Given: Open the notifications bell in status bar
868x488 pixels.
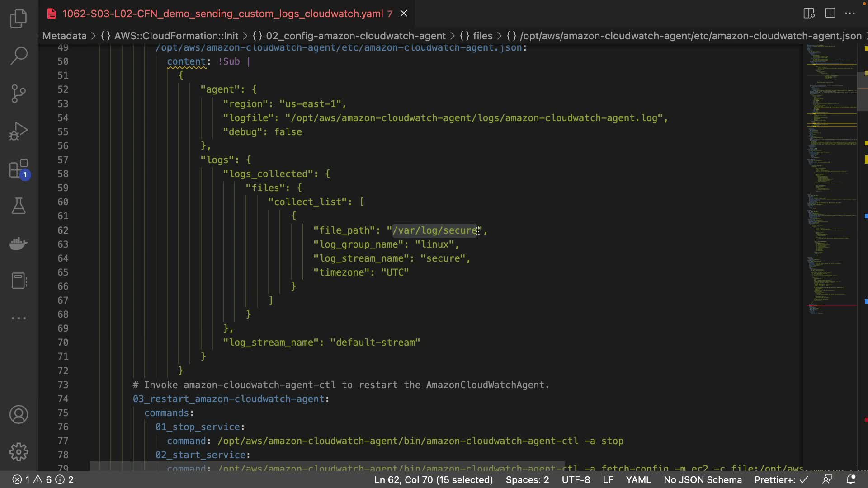Looking at the screenshot, I should (x=851, y=479).
